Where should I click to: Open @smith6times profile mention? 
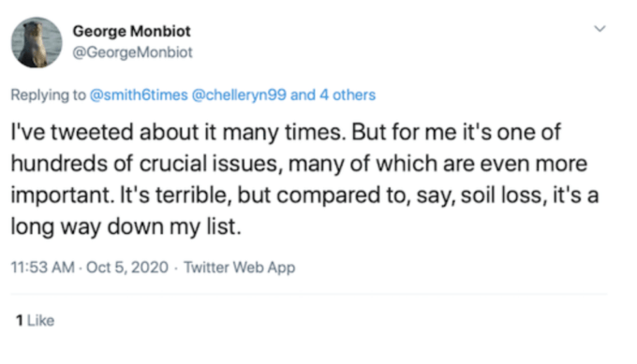139,95
